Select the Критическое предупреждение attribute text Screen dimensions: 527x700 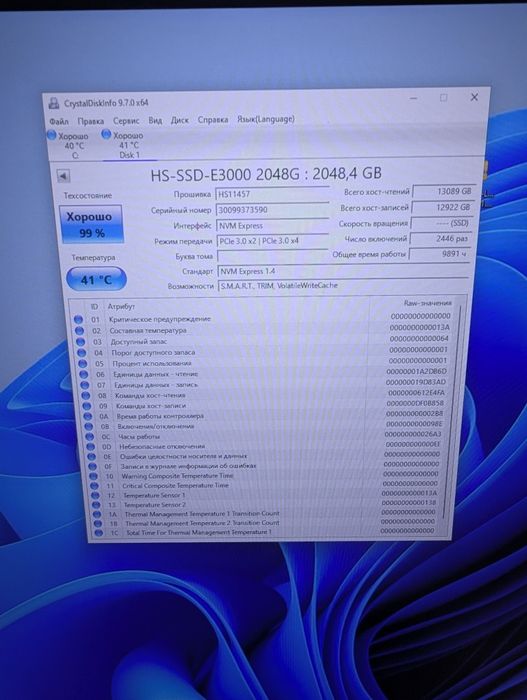click(159, 319)
